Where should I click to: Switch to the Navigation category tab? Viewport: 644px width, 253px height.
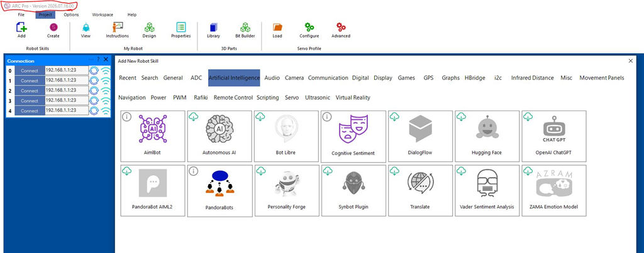132,97
